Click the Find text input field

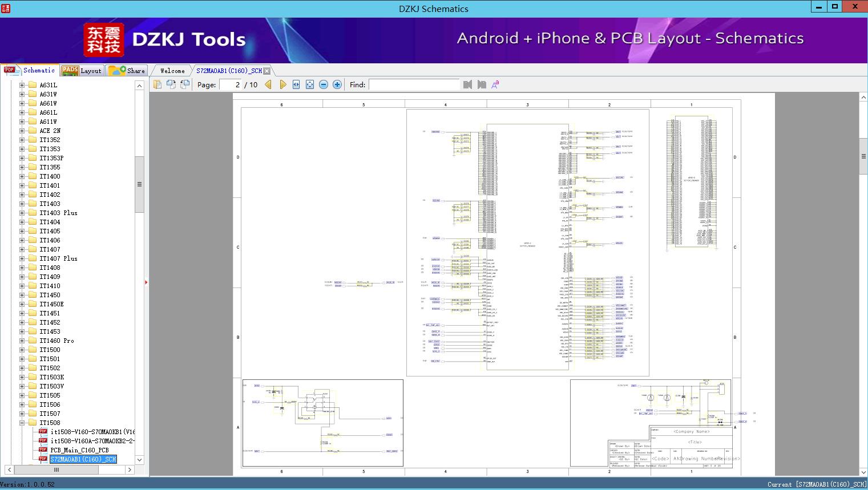(414, 84)
